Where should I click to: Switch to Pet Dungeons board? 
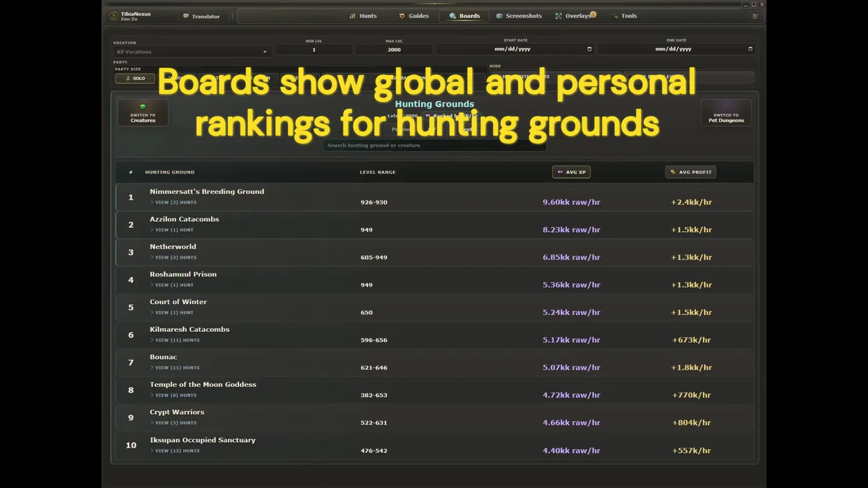pyautogui.click(x=726, y=113)
